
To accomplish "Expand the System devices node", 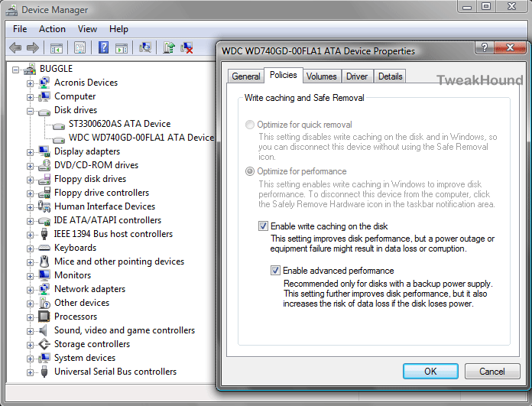I will click(31, 359).
